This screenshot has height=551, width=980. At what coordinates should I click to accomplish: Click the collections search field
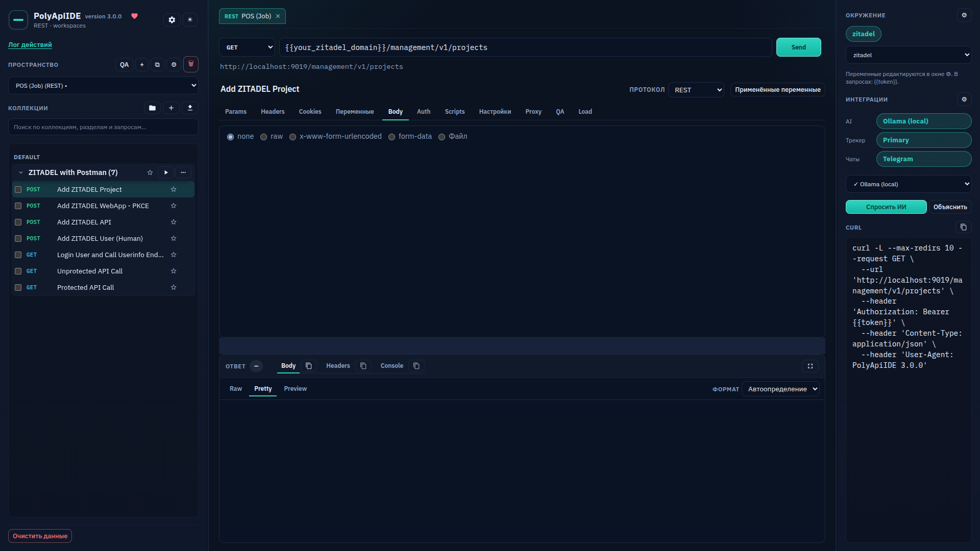[103, 127]
